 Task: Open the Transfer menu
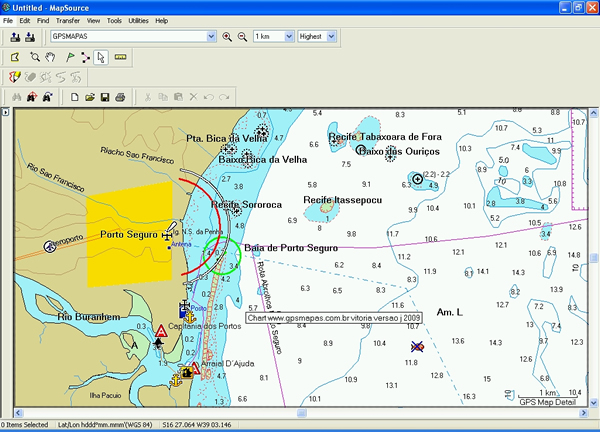68,20
